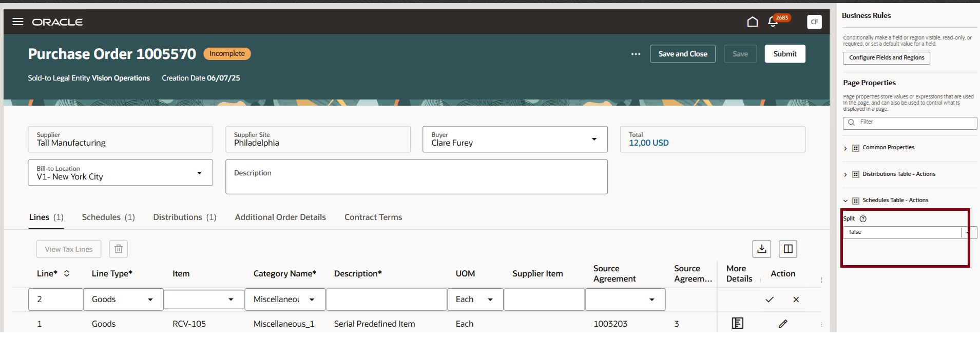The image size is (980, 359).
Task: Click the Supplier Item column header
Action: coord(537,274)
